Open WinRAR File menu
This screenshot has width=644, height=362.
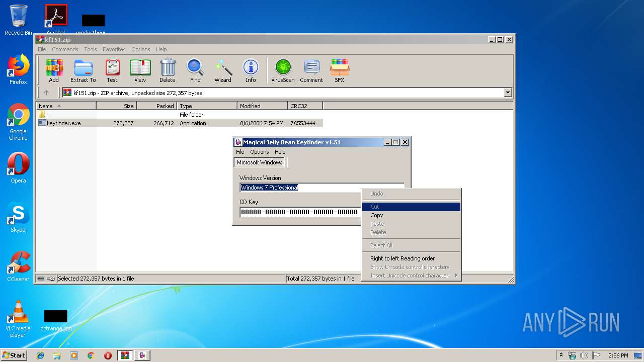coord(42,49)
